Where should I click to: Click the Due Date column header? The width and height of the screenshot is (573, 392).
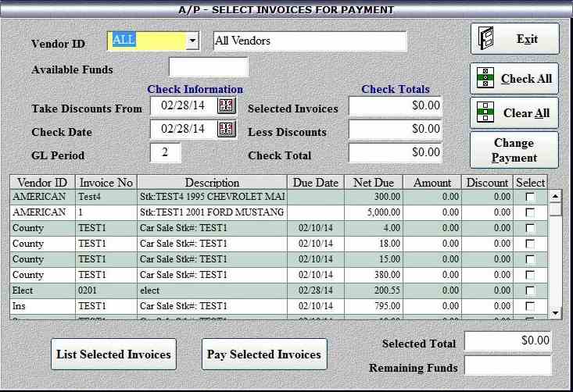[316, 182]
